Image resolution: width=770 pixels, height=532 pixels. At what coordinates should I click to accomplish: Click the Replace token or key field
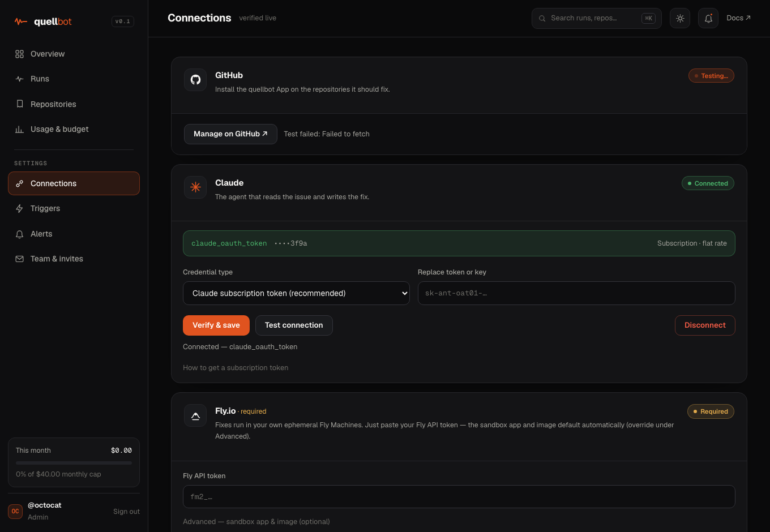[576, 293]
